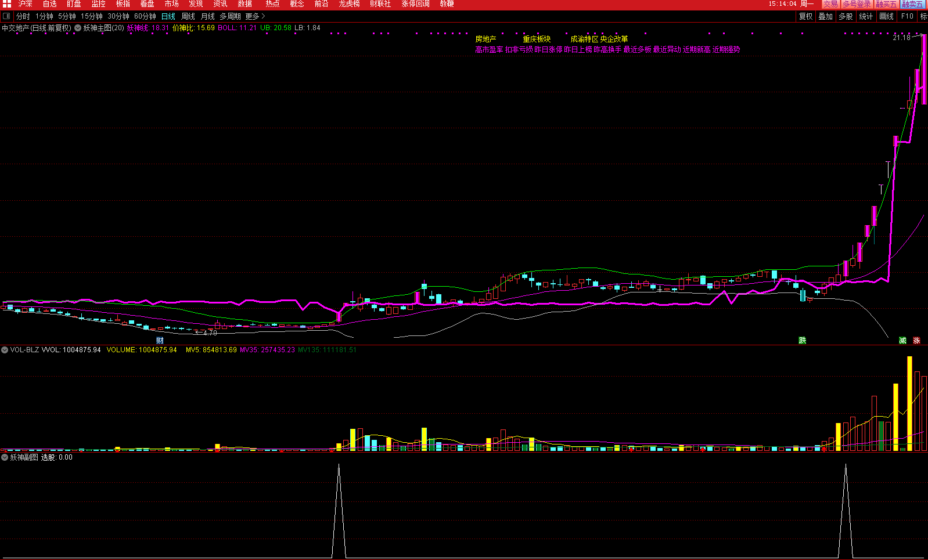Screen dimensions: 928x560
Task: Open the 自选 menu
Action: click(x=50, y=4)
